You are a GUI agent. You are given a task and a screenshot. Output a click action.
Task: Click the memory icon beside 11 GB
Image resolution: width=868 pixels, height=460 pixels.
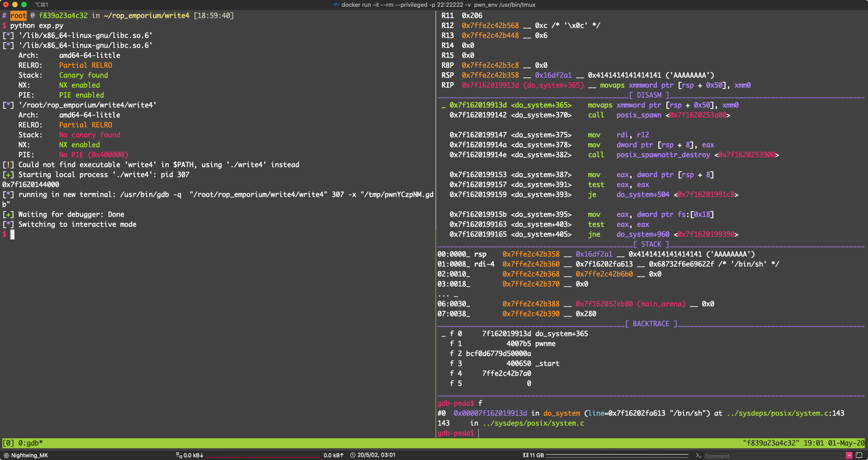click(x=526, y=455)
